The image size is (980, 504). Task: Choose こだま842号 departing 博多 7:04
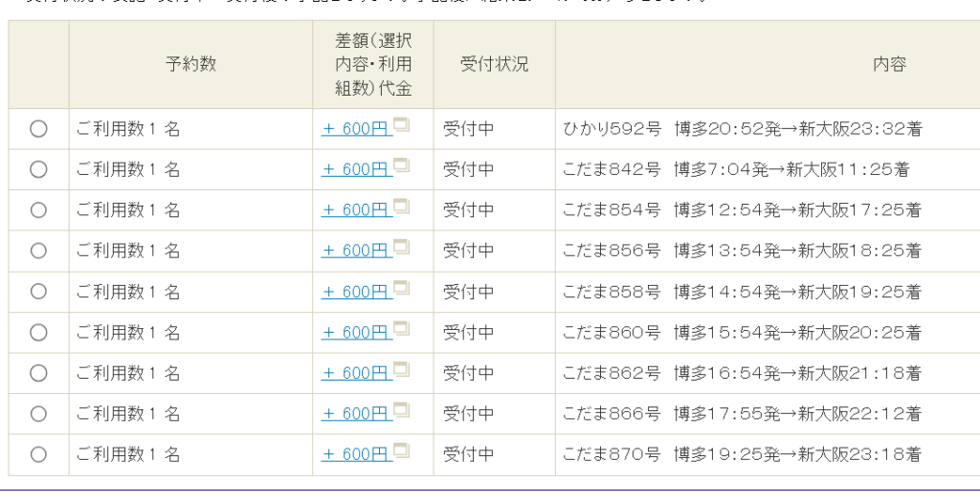coord(38,169)
